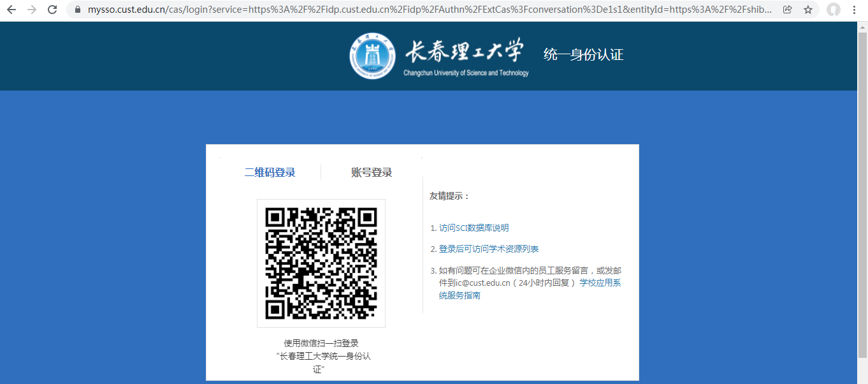The image size is (868, 384).
Task: Click the browser forward arrow
Action: tap(32, 10)
